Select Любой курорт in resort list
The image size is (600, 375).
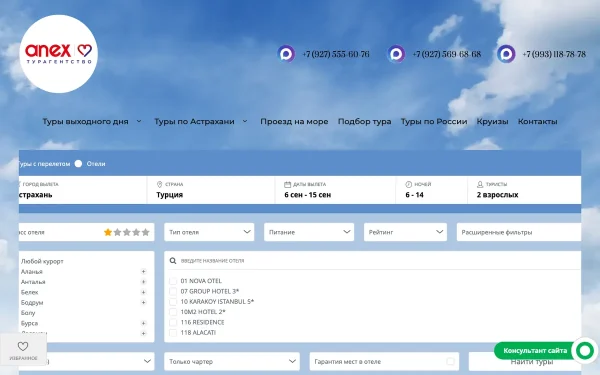(42, 261)
